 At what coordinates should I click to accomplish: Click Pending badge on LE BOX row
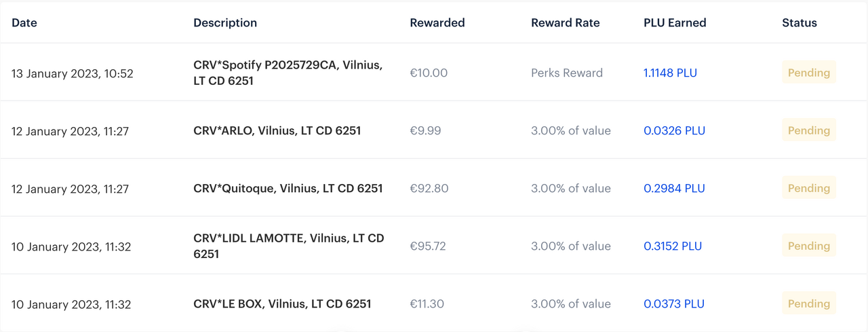pyautogui.click(x=809, y=303)
